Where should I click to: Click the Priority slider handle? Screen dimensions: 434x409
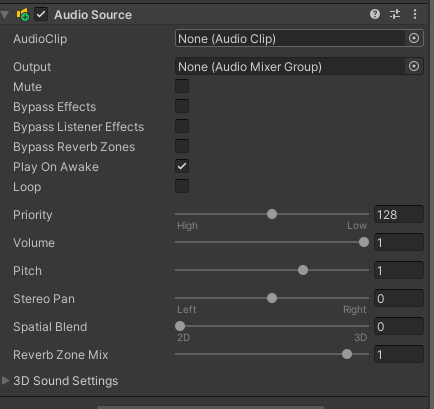(272, 214)
